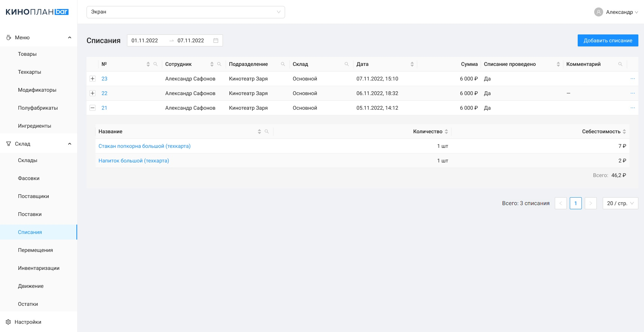
Task: Click the Добавить списание button
Action: 608,40
